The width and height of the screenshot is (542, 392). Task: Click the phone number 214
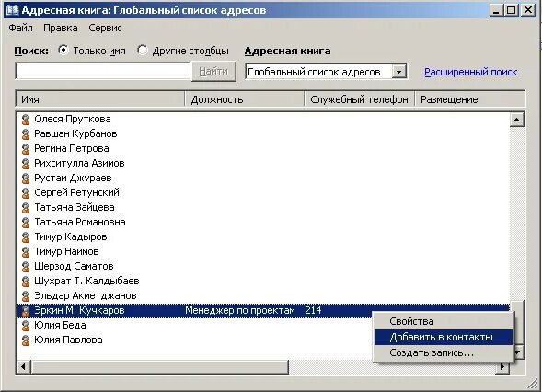pyautogui.click(x=313, y=311)
